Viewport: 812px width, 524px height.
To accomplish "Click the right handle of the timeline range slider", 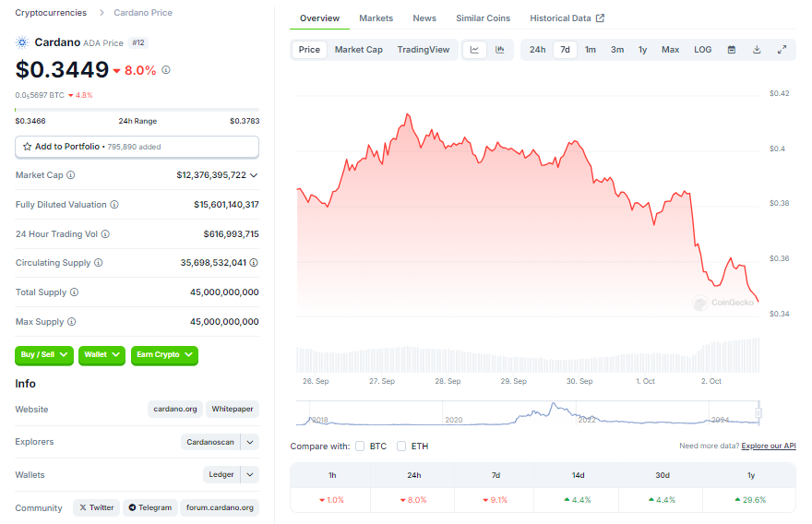I will tap(759, 413).
